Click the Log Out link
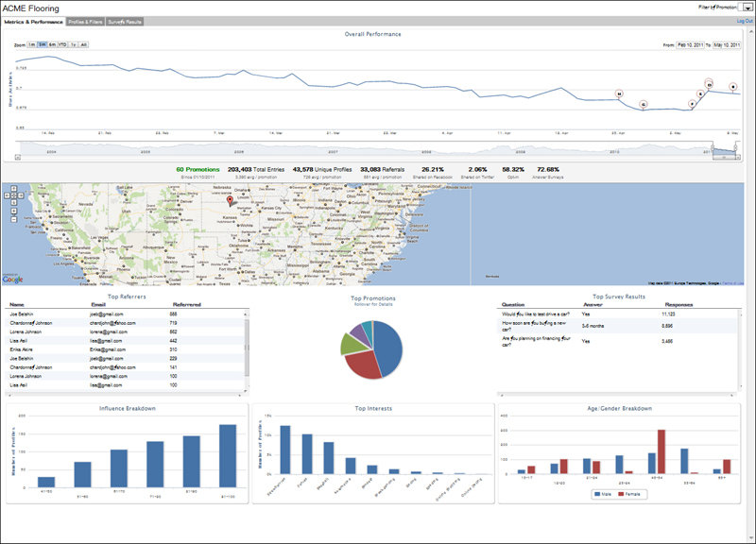The image size is (756, 544). point(745,21)
